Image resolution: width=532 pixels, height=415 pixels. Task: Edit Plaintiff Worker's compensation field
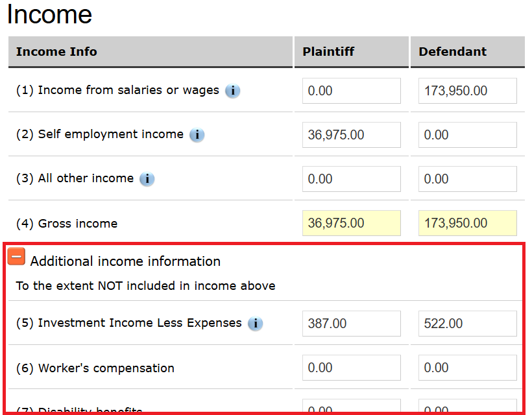coord(352,368)
